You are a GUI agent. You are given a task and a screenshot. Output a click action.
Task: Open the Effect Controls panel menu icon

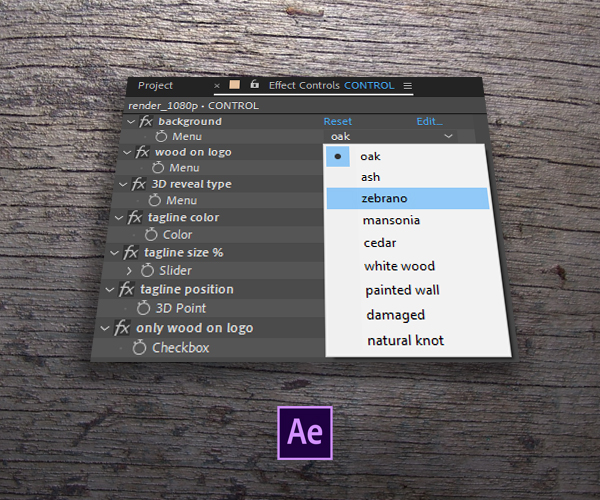pyautogui.click(x=408, y=86)
